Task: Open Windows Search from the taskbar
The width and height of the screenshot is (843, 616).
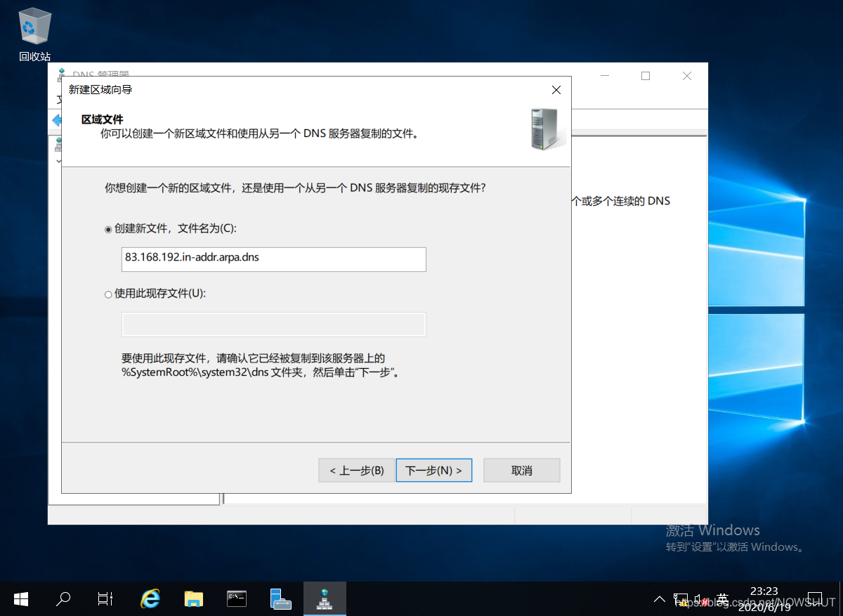Action: tap(63, 598)
